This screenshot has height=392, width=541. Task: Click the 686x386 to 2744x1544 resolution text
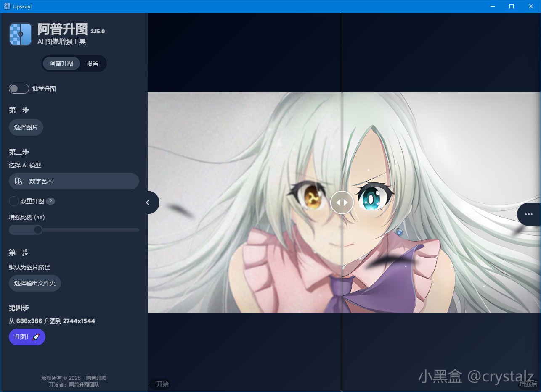pos(52,321)
